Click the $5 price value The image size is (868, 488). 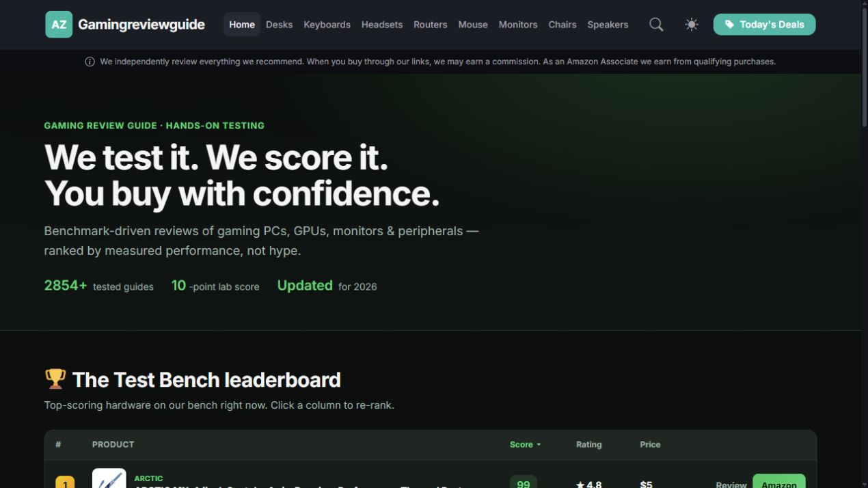(x=646, y=484)
